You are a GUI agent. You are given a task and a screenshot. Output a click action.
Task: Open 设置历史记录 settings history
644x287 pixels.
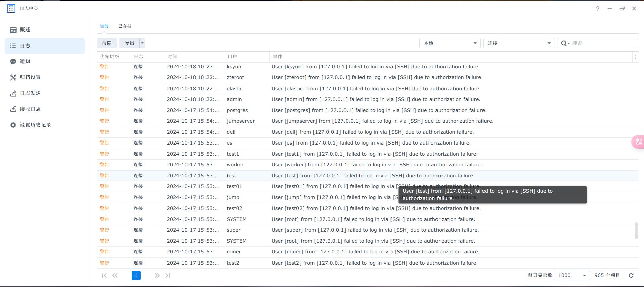click(45, 125)
